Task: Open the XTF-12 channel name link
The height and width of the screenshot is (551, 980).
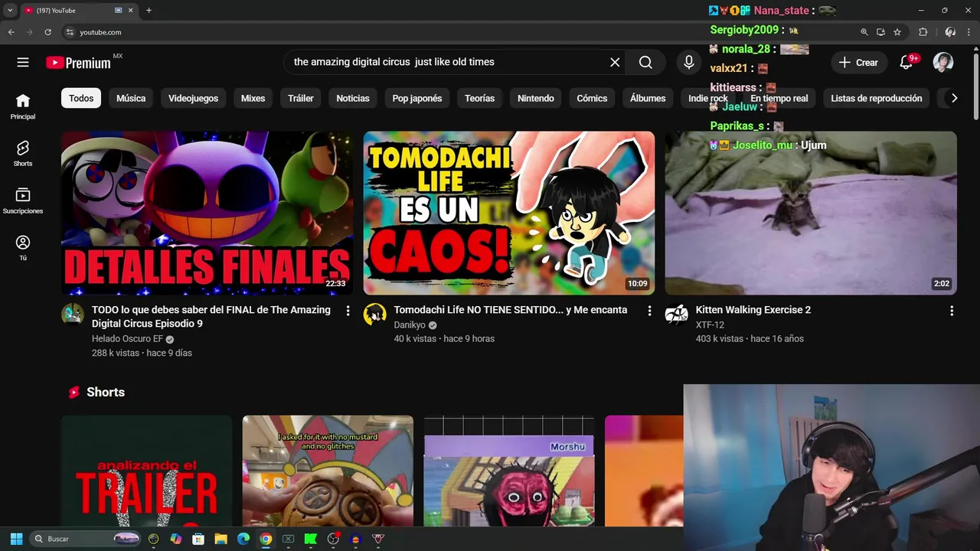Action: coord(710,325)
